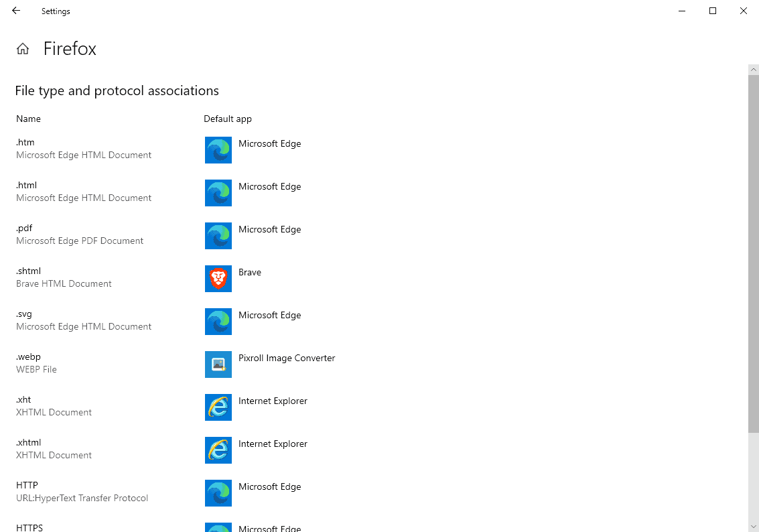The height and width of the screenshot is (532, 759).
Task: Click the HTTPS protocol name
Action: [29, 527]
